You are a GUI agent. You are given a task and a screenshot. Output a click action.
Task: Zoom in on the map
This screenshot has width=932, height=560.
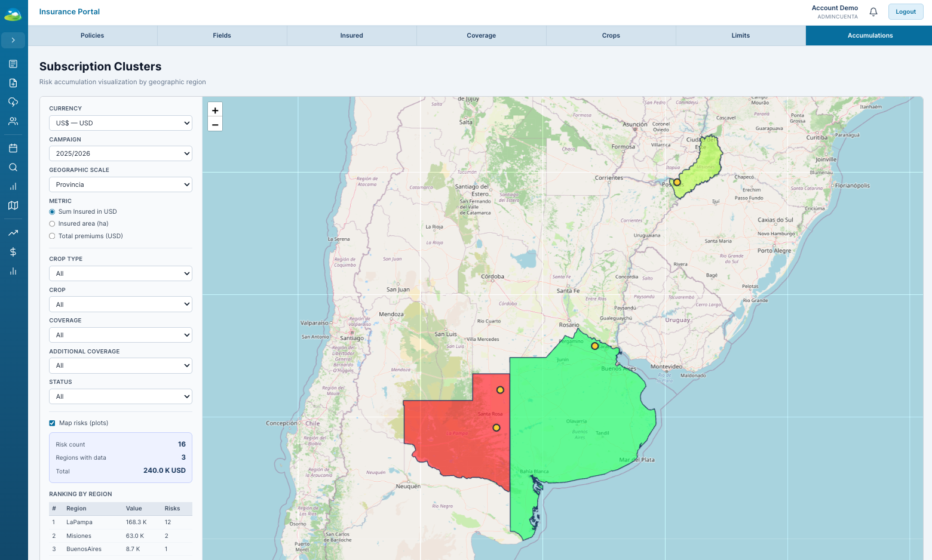[x=215, y=110]
